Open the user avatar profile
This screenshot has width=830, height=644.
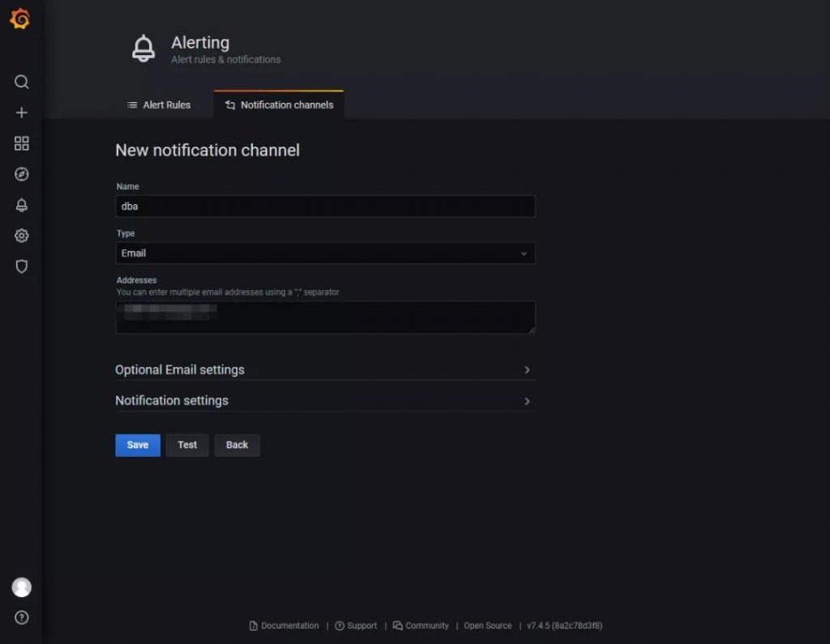click(22, 586)
